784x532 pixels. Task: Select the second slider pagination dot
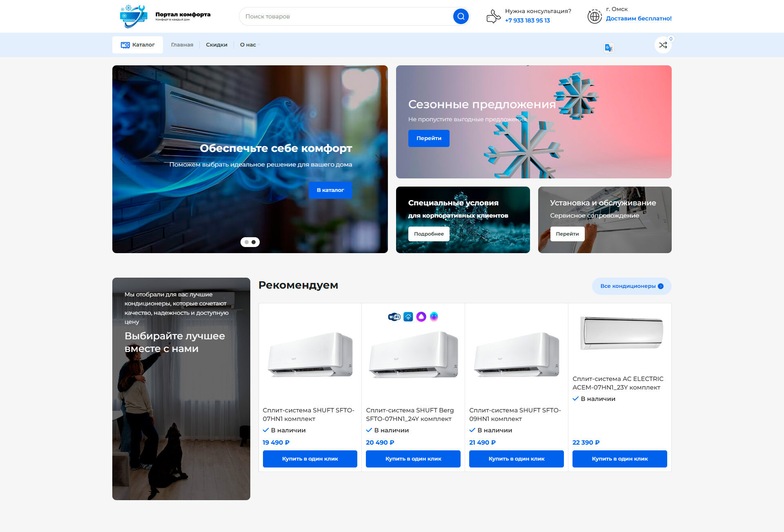254,242
